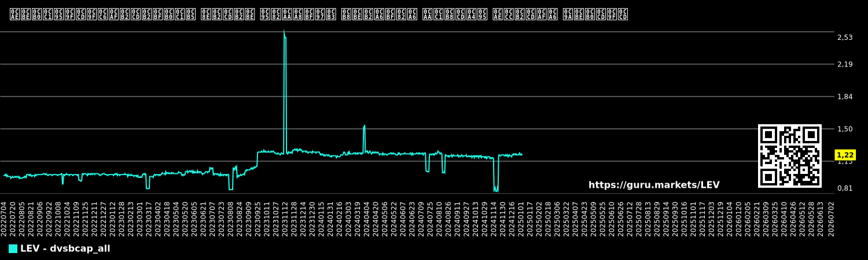This screenshot has height=260, width=868.
Task: Click the 2,53 y-axis label
Action: [x=845, y=38]
